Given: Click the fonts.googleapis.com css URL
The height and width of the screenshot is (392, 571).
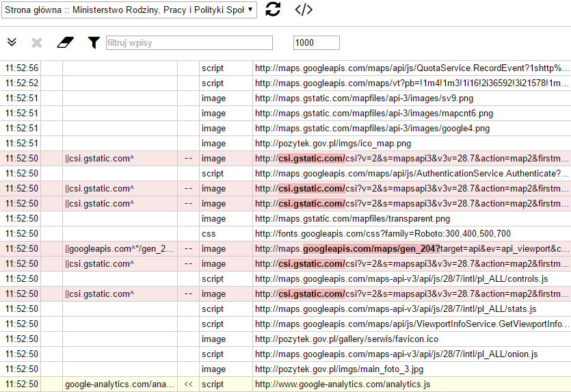Looking at the screenshot, I should click(x=382, y=234).
